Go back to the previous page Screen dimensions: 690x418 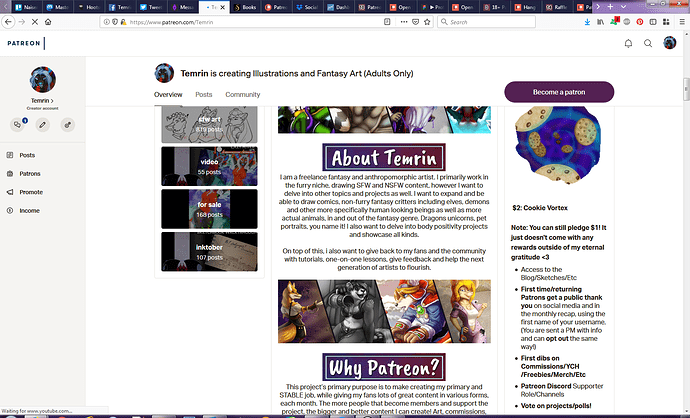pyautogui.click(x=8, y=22)
